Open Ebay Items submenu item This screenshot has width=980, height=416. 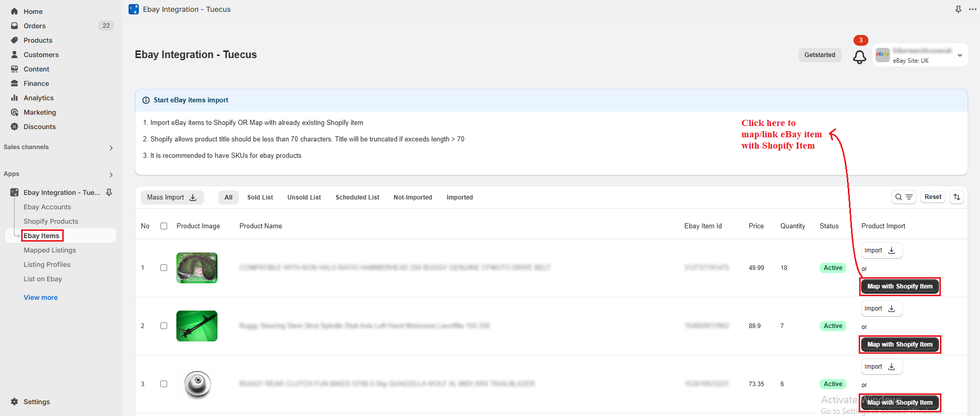(x=42, y=236)
